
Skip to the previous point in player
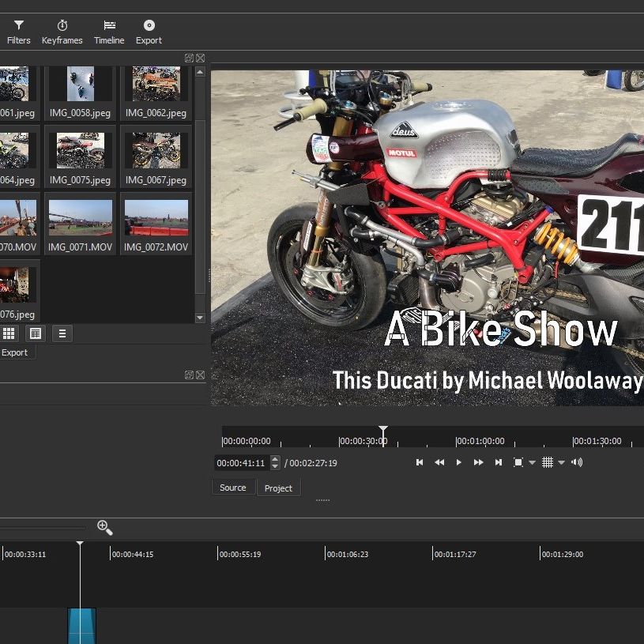(420, 462)
